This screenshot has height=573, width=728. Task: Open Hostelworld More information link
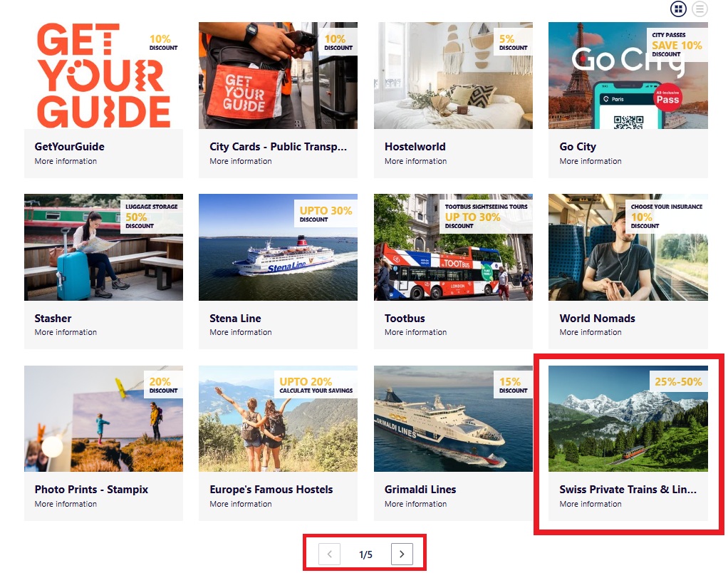[x=415, y=161]
